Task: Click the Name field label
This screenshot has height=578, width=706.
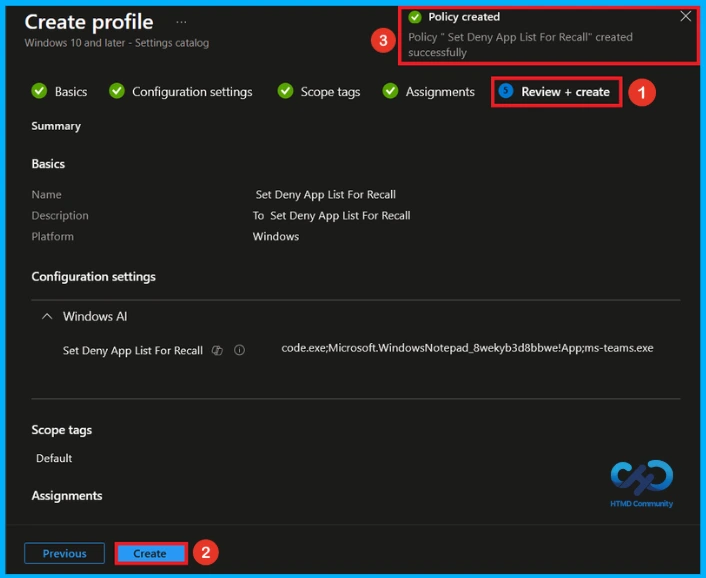Action: [x=46, y=194]
